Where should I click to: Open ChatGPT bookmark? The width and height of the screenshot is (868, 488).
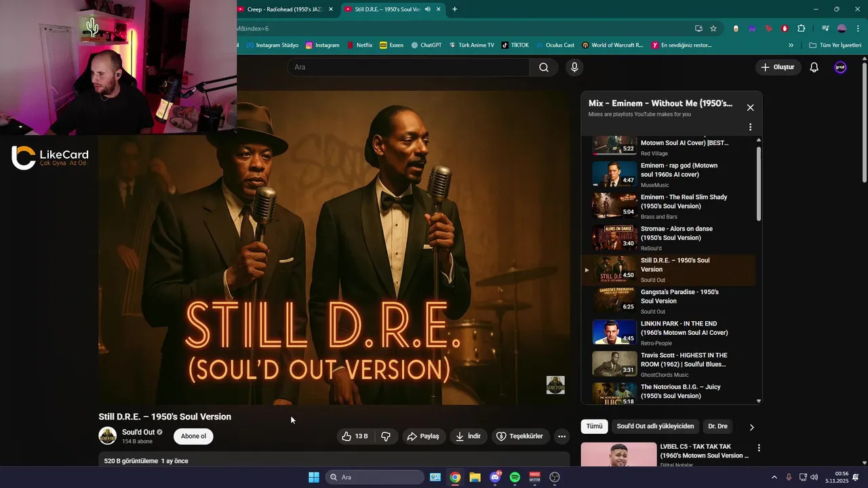point(426,45)
